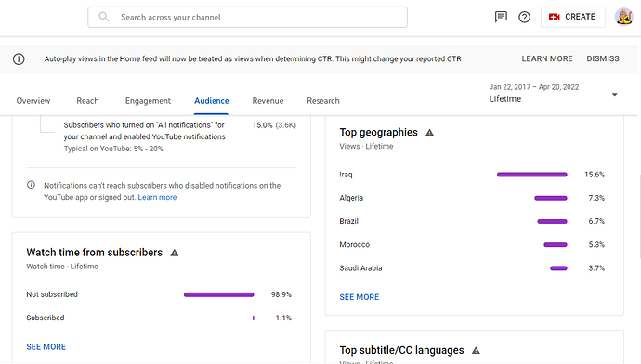Click warning triangle beside Top geographies
The width and height of the screenshot is (641, 364).
click(429, 133)
